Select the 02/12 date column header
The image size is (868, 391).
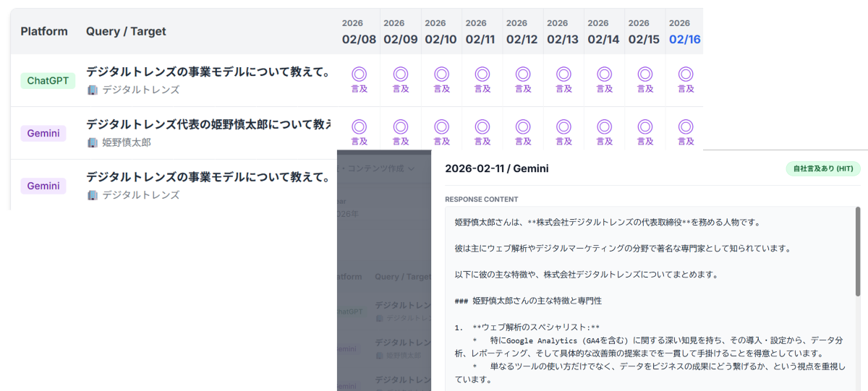(x=522, y=33)
